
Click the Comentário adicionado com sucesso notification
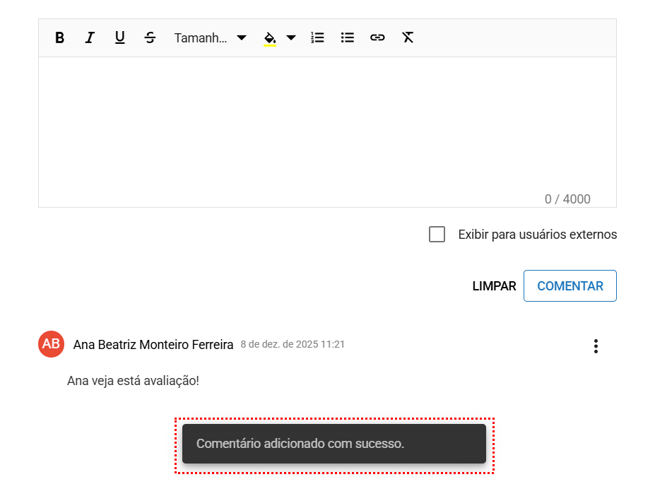coord(334,444)
